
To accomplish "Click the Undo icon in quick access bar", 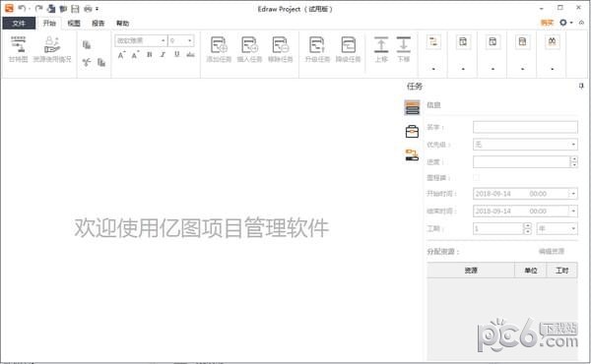I will (22, 8).
